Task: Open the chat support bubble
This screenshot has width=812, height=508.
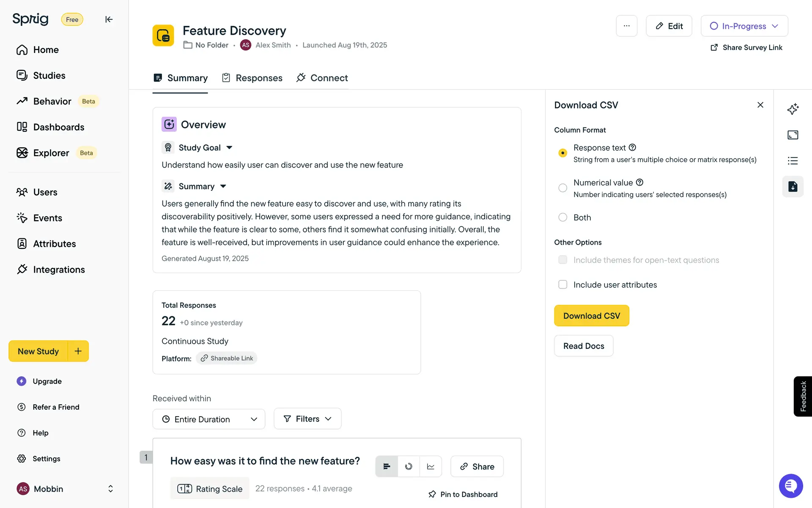Action: 790,486
